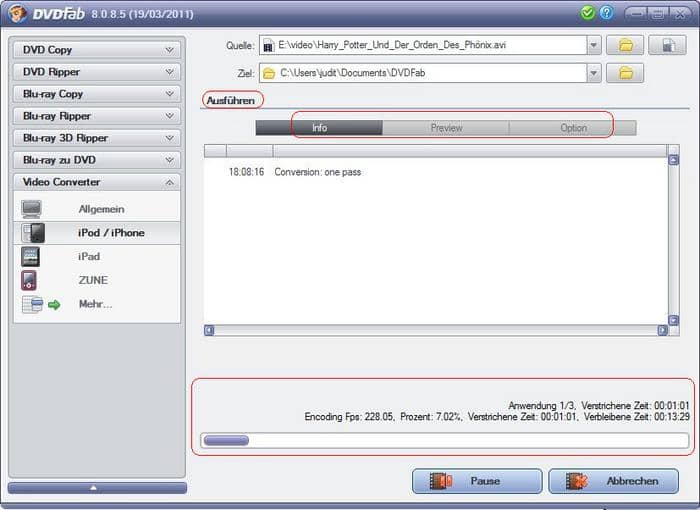Click film icon on Abbrechen button

click(x=577, y=481)
